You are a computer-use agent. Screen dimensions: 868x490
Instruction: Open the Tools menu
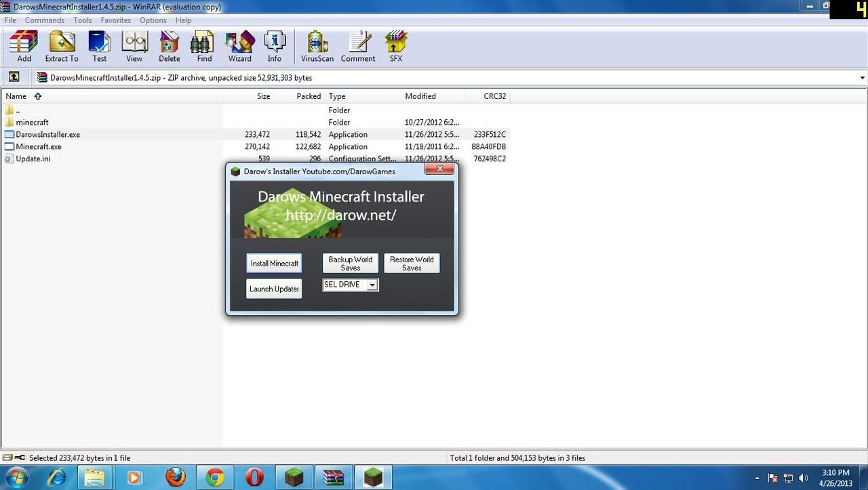tap(83, 20)
